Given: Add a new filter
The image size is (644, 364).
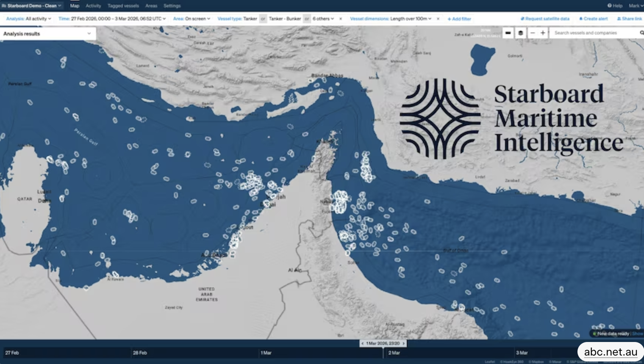Looking at the screenshot, I should coord(459,19).
